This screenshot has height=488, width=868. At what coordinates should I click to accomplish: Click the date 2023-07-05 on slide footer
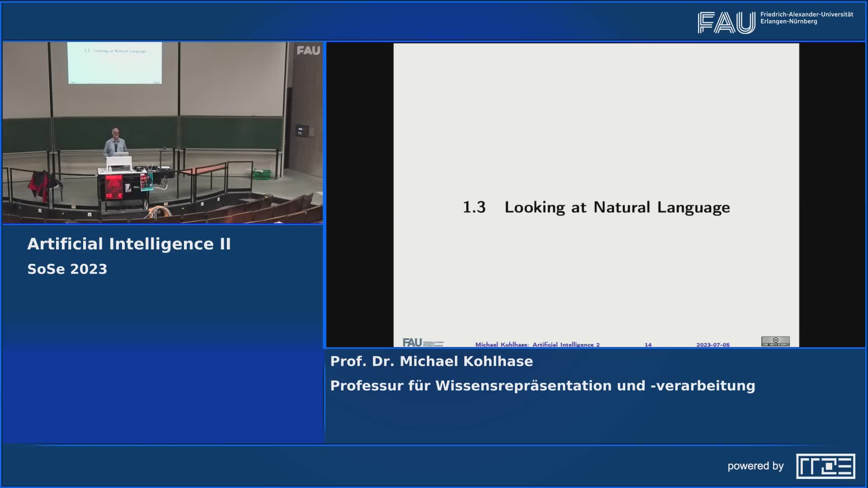712,345
